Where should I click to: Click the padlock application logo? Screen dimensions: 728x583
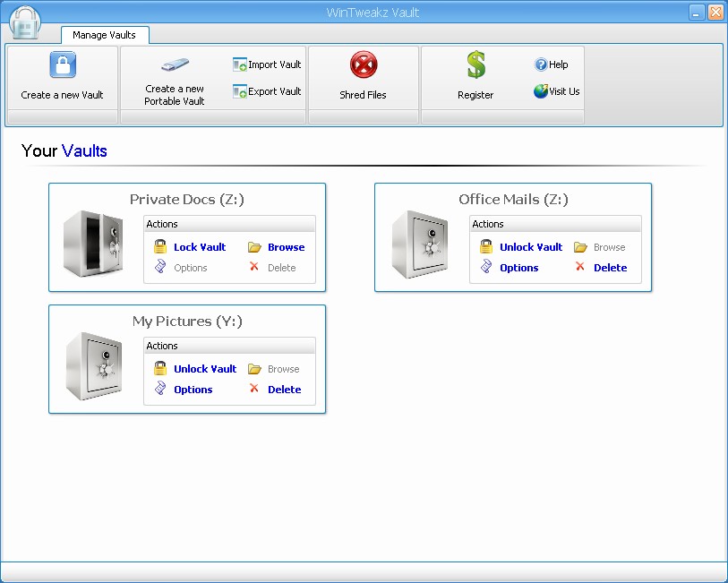tap(25, 21)
